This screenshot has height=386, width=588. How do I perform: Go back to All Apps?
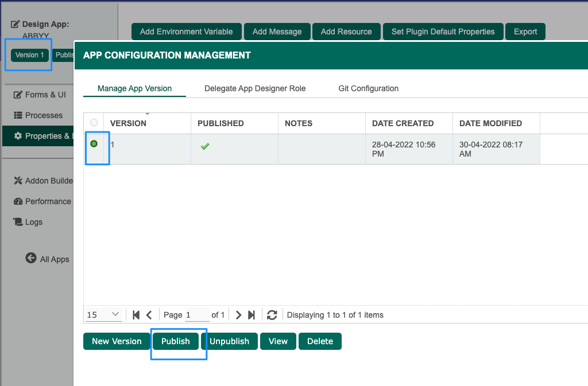pyautogui.click(x=48, y=259)
